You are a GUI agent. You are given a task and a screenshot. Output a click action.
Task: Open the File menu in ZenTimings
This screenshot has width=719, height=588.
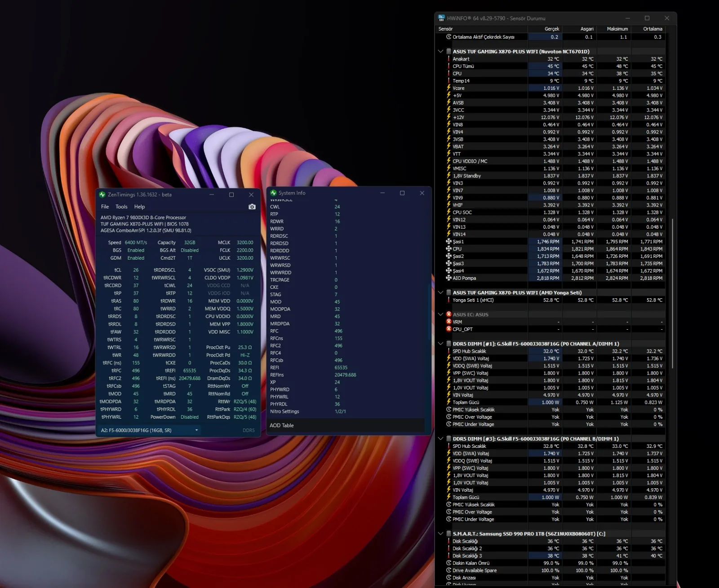pos(105,207)
